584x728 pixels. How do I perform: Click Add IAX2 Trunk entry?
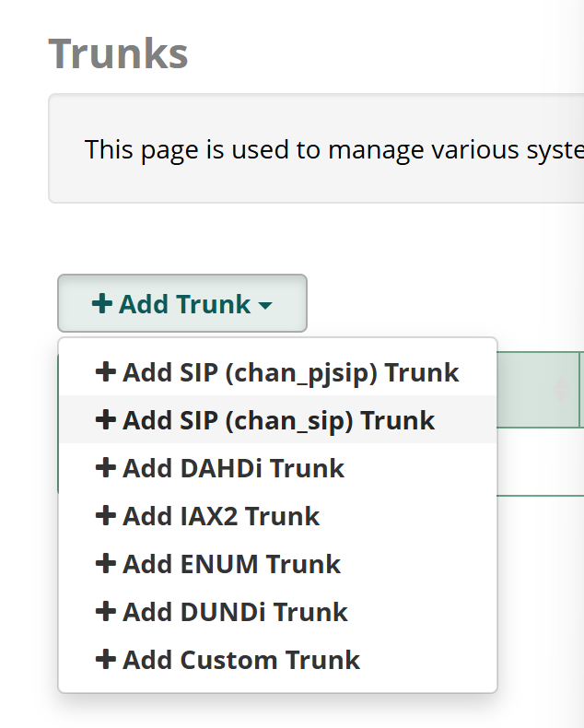coord(277,516)
